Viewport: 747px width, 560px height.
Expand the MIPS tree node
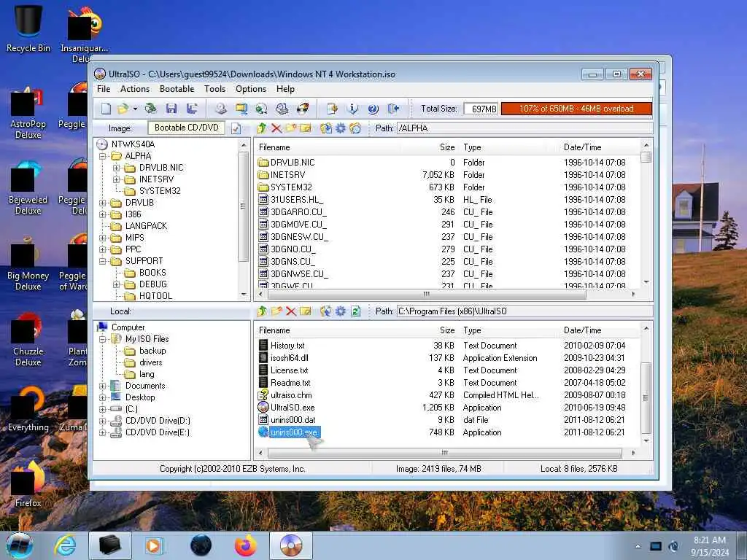pos(102,238)
